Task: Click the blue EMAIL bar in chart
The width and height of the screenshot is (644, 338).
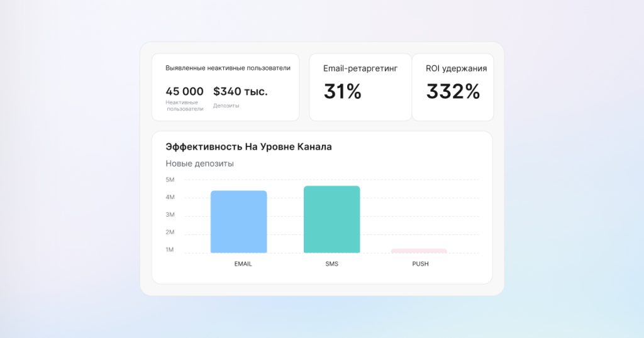Action: pyautogui.click(x=238, y=222)
